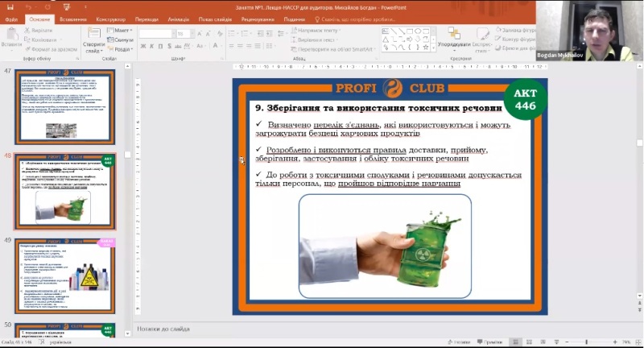Justify text alignment icon
Screen dimensions: 644x348
258,46
